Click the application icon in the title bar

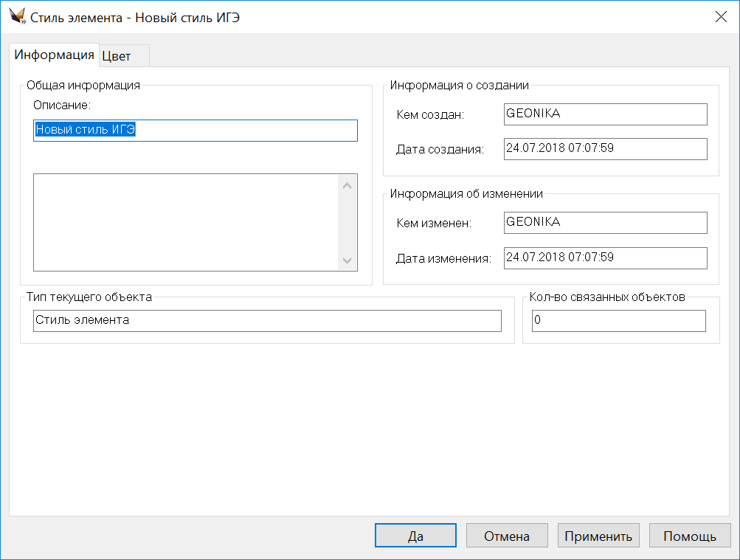[x=17, y=17]
